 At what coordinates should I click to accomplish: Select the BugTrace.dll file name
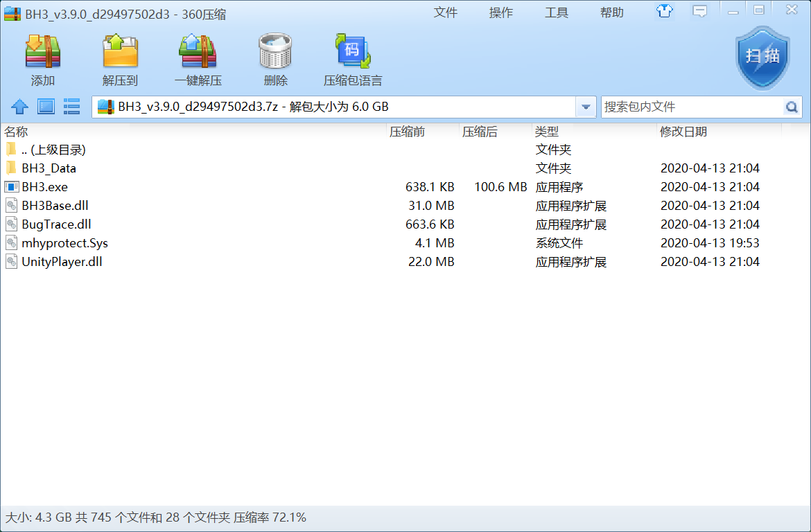pyautogui.click(x=56, y=224)
